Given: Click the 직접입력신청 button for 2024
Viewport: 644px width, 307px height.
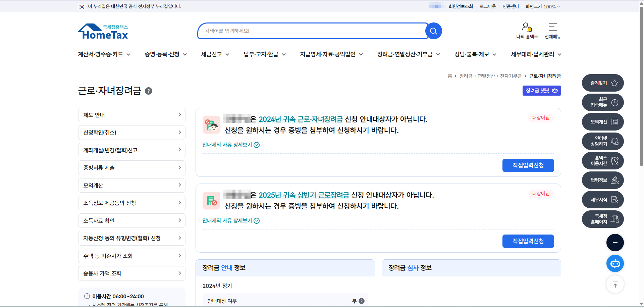Looking at the screenshot, I should pos(528,165).
